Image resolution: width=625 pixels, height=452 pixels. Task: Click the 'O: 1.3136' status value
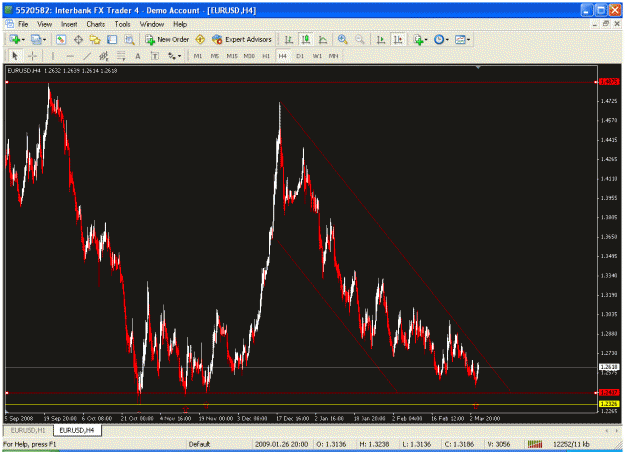pos(331,444)
